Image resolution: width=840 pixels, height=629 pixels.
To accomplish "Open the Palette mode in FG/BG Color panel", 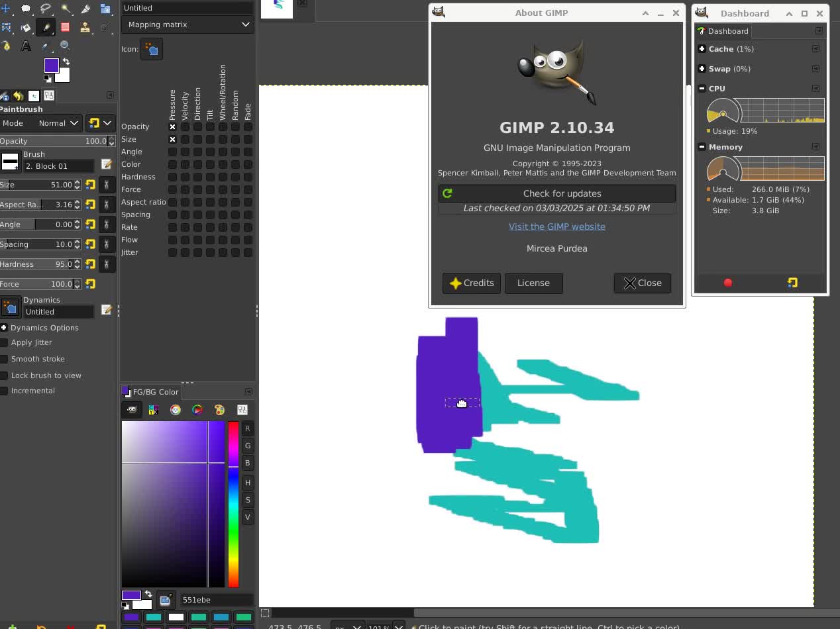I will (219, 410).
